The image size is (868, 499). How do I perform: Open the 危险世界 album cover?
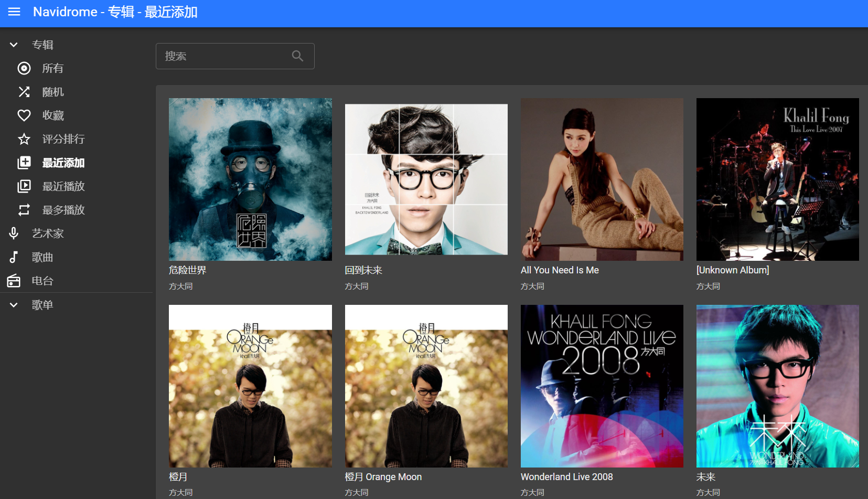click(x=250, y=179)
